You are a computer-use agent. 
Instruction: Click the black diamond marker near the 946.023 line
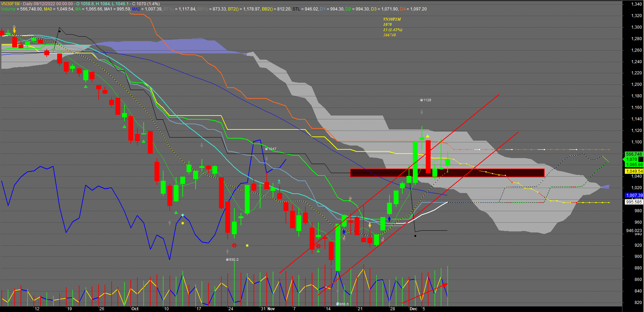click(415, 236)
